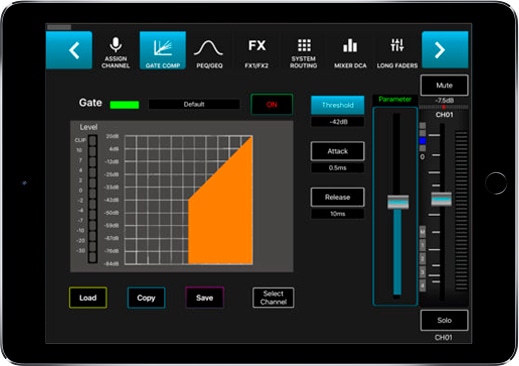This screenshot has width=519, height=366.
Task: Select the Release parameter
Action: pyautogui.click(x=337, y=197)
